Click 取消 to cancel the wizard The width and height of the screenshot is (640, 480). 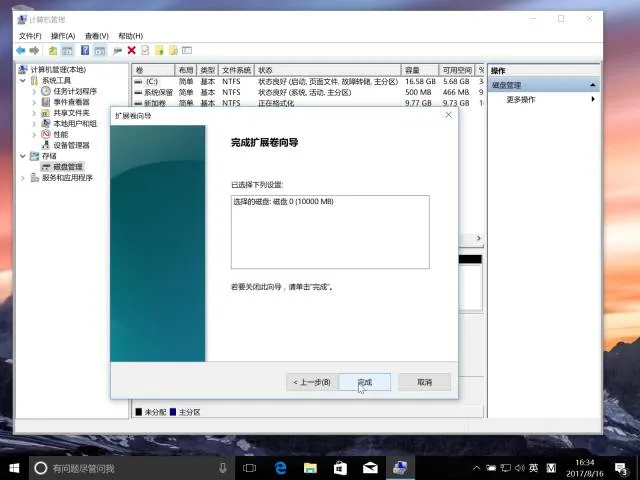pos(424,382)
